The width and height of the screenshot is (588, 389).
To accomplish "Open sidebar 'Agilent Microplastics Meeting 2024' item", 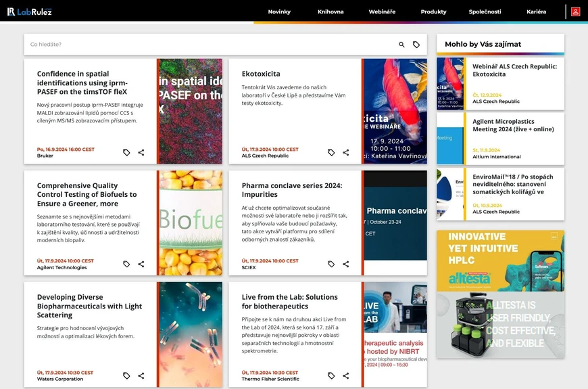I will click(513, 125).
